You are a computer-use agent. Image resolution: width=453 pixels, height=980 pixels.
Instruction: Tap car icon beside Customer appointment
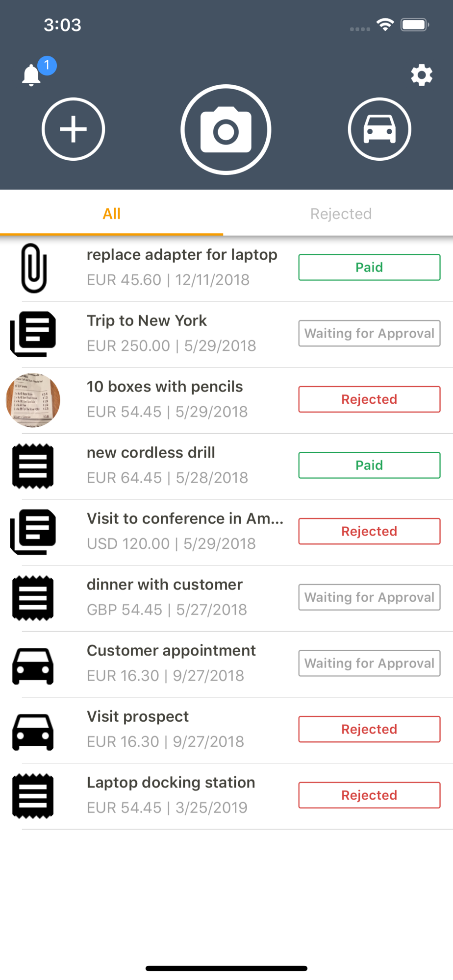click(x=33, y=665)
